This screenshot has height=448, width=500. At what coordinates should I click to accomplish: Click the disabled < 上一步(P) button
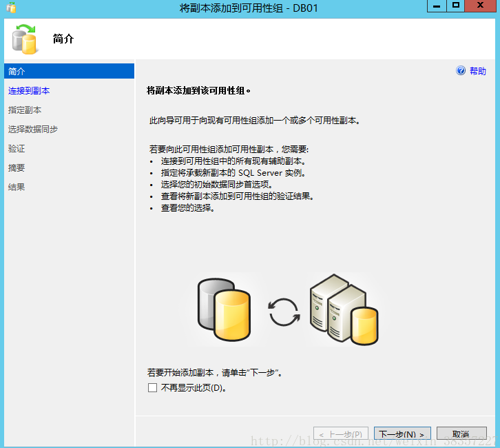pos(340,434)
